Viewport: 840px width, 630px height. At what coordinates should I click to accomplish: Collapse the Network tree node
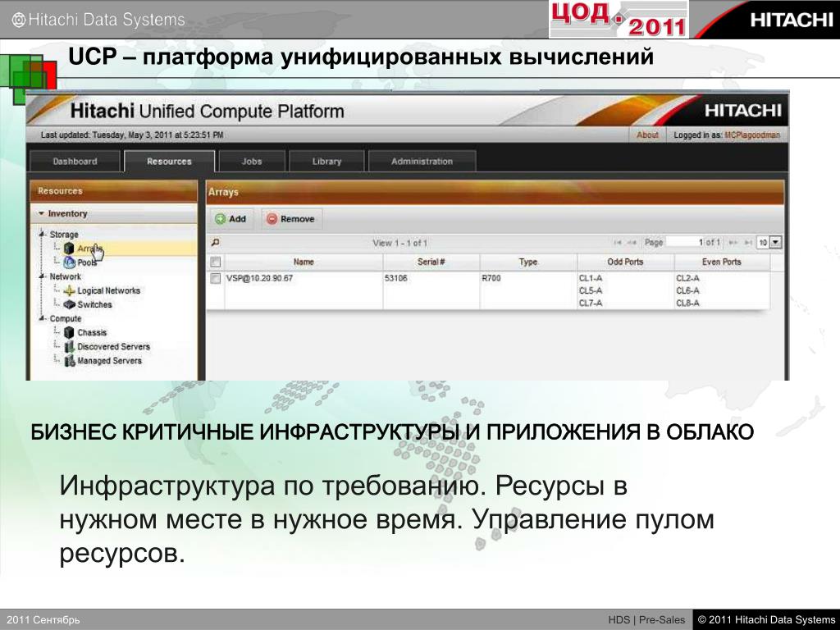coord(42,276)
